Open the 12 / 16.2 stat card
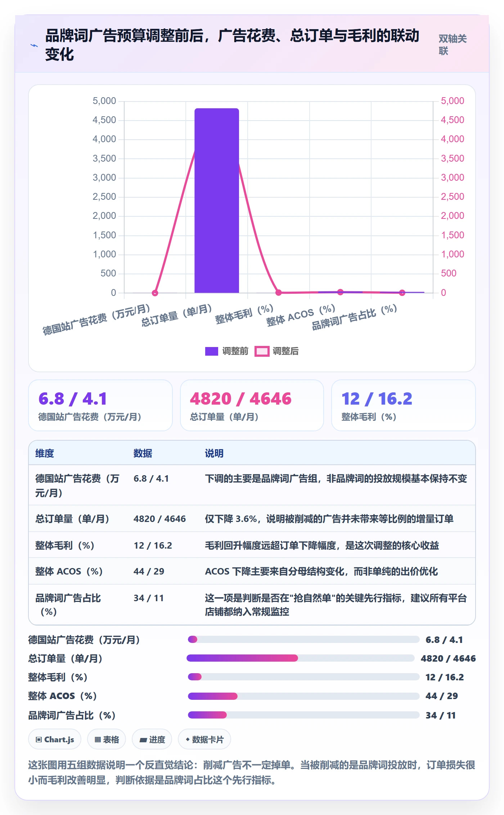504x815 pixels. tap(404, 405)
